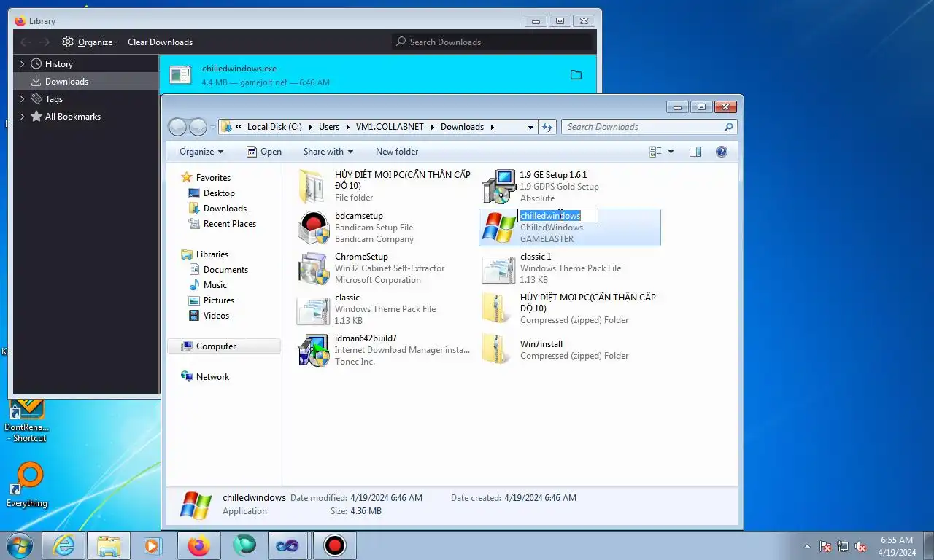
Task: Open containing folder for chilledwindows.exe in Library
Action: (x=576, y=75)
